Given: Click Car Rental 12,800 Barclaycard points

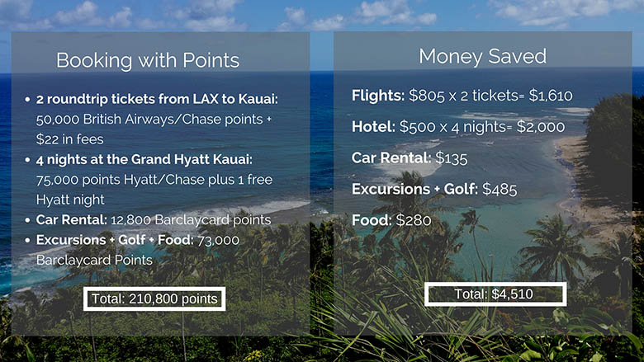Looking at the screenshot, I should [x=154, y=219].
